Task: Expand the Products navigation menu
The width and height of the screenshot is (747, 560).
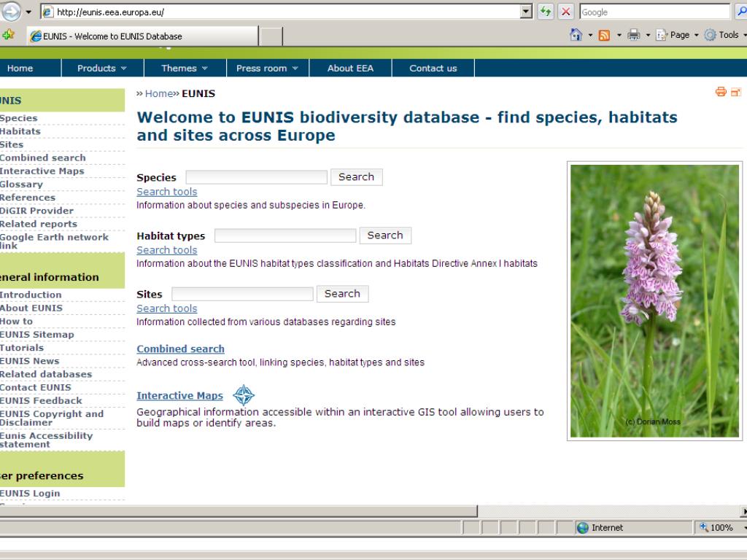Action: point(102,68)
